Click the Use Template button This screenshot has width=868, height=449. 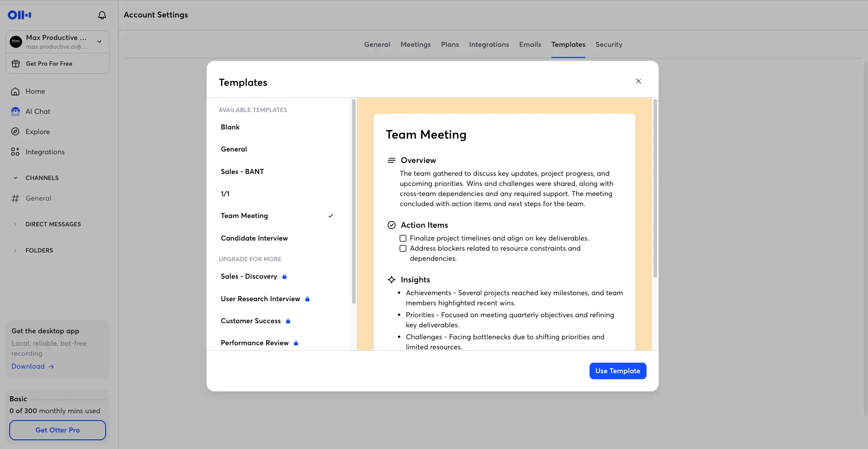pos(618,371)
